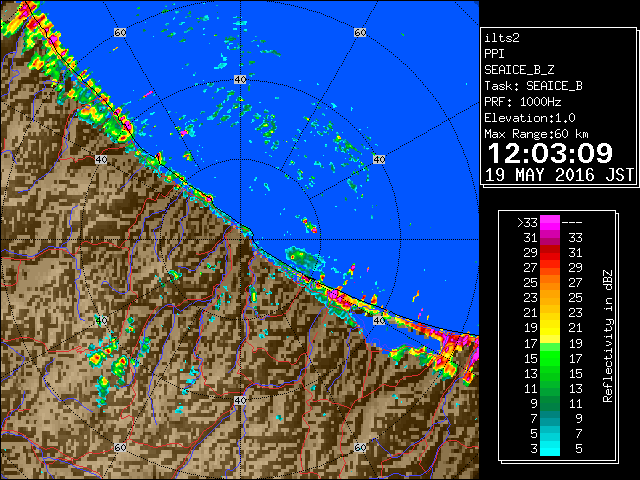
Task: Click the 12:03:09 timestamp
Action: (x=550, y=153)
